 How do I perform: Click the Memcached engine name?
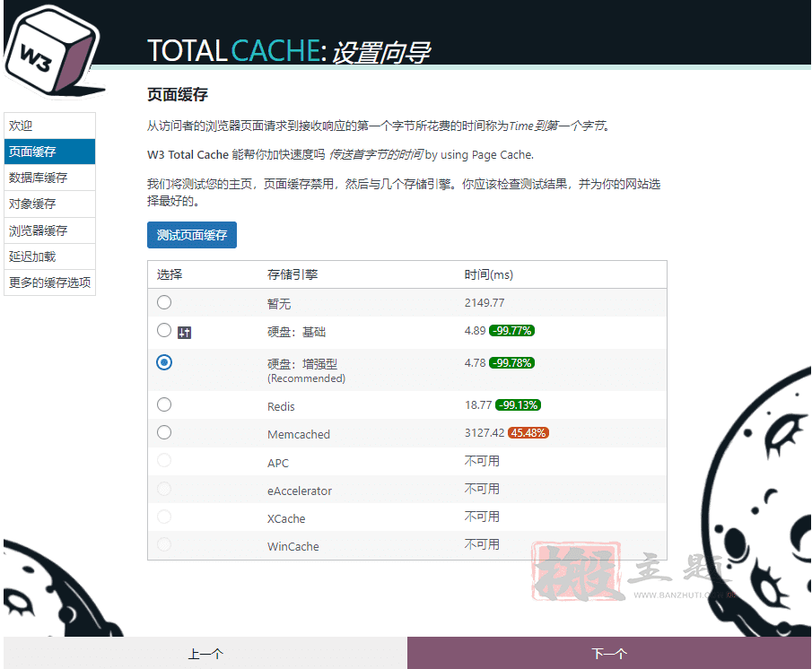(x=298, y=435)
